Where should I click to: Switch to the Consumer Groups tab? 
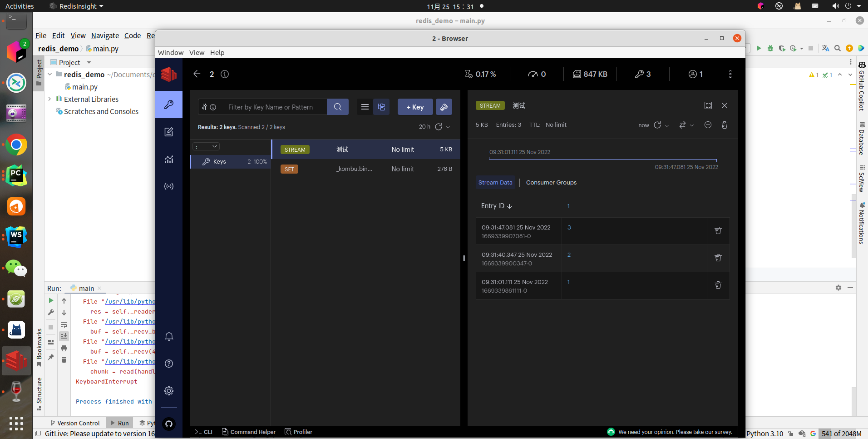pos(551,183)
